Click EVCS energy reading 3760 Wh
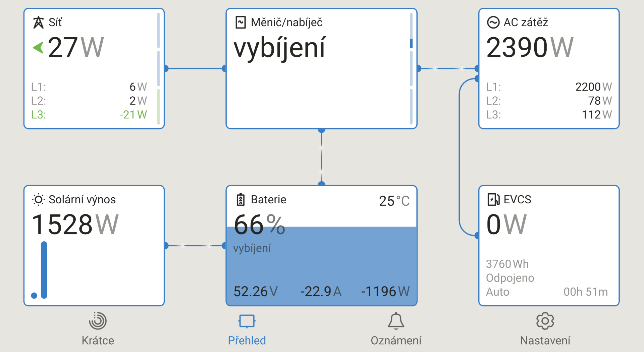 (x=507, y=264)
